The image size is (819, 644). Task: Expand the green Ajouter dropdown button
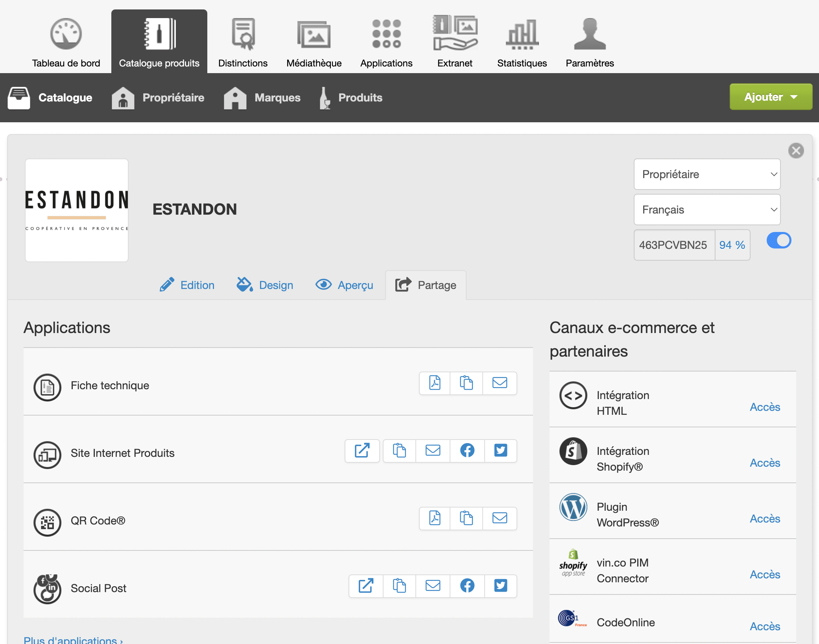point(771,97)
